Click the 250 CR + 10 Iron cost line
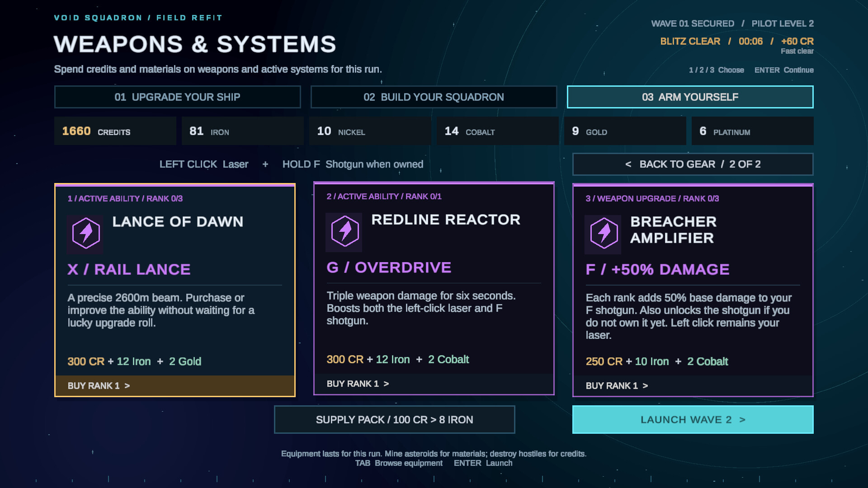Image resolution: width=868 pixels, height=488 pixels. pos(657,361)
